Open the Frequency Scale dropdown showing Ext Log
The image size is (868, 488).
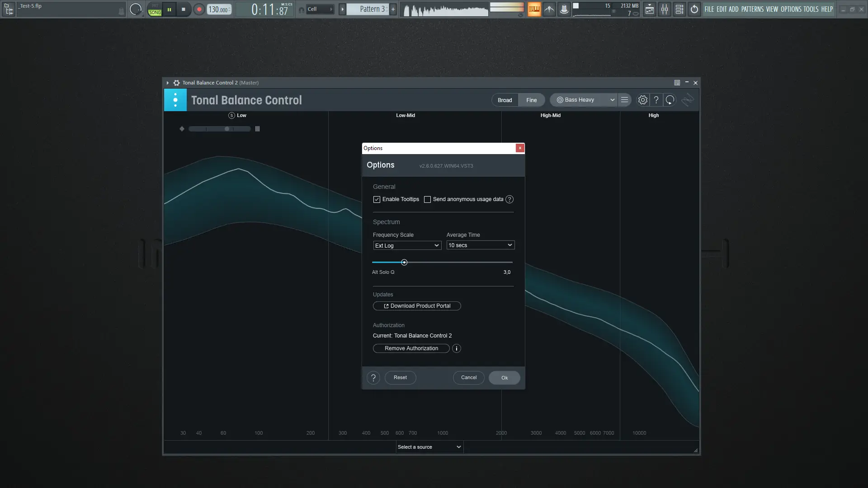tap(406, 245)
